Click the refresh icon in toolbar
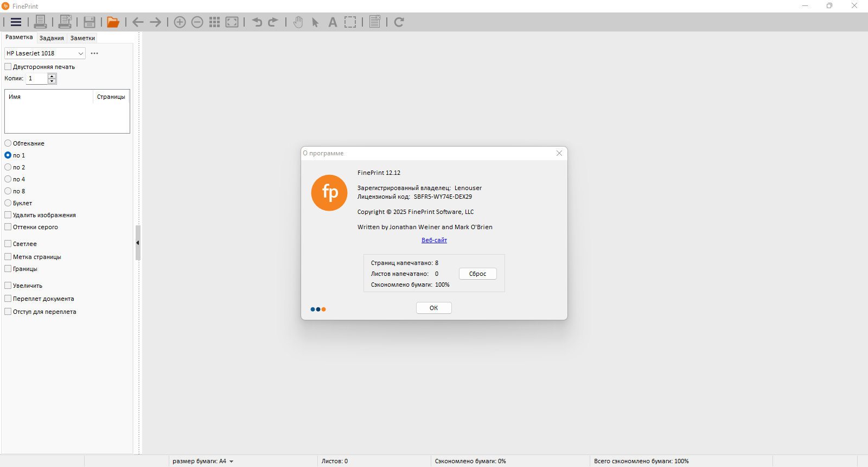Screen dimensions: 868x467 pyautogui.click(x=399, y=22)
